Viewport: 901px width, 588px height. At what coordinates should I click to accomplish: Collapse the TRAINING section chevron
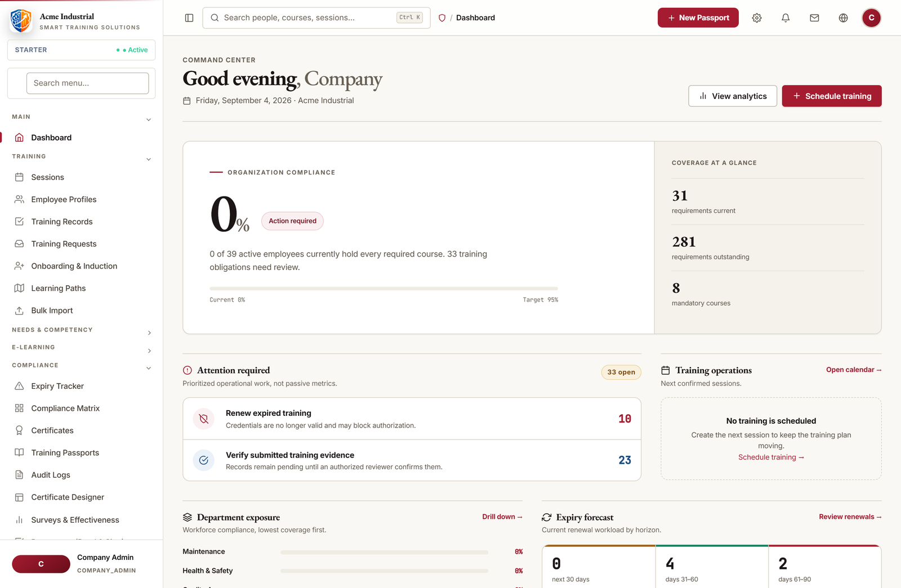click(x=149, y=159)
